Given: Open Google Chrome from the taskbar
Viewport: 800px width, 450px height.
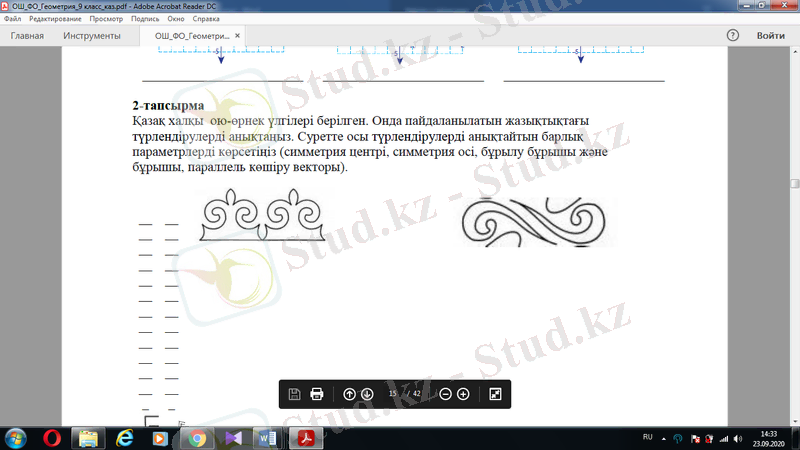Looking at the screenshot, I should click(x=198, y=438).
